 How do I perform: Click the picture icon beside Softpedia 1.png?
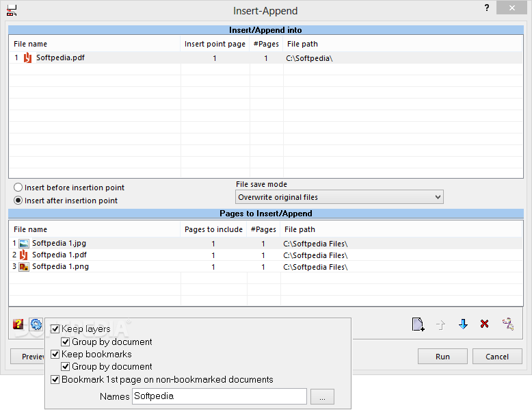[x=24, y=267]
